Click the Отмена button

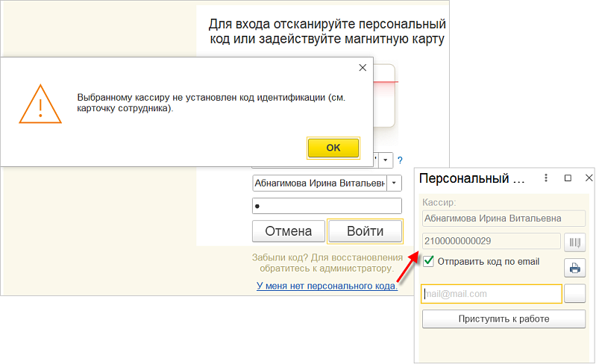click(x=288, y=231)
